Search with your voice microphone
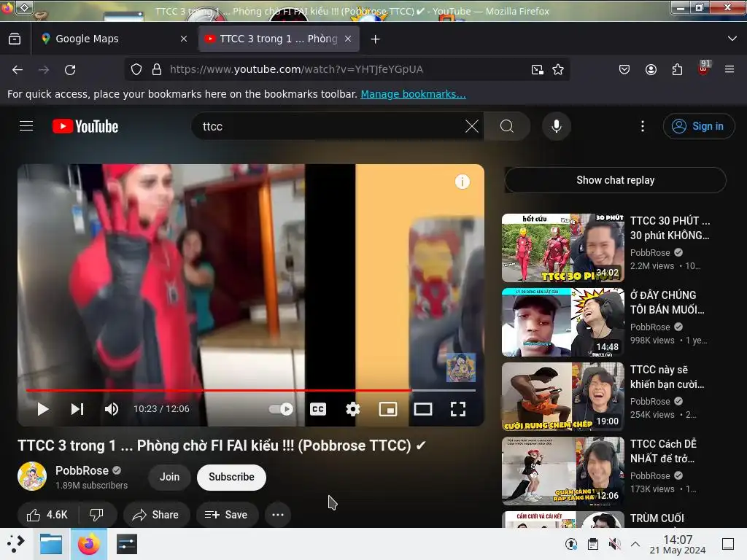 point(556,126)
